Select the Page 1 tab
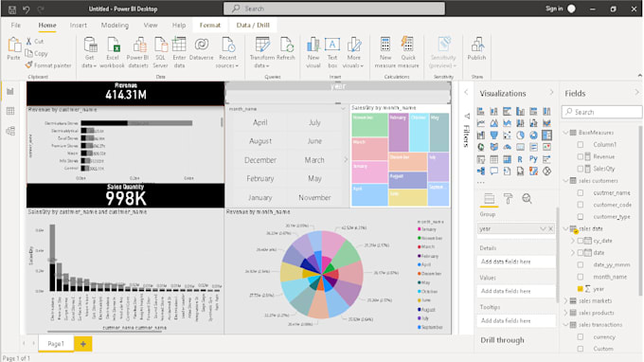Viewport: 644px width, 362px height. [56, 344]
